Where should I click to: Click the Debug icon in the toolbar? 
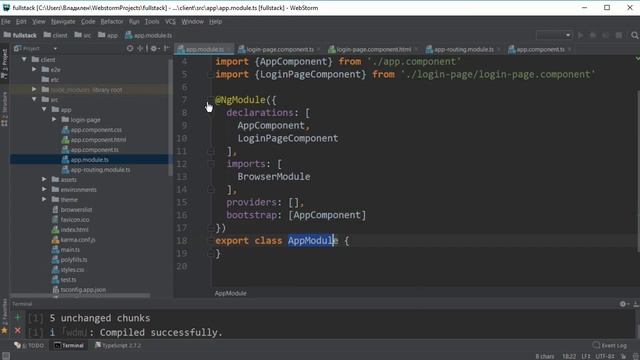pos(593,36)
